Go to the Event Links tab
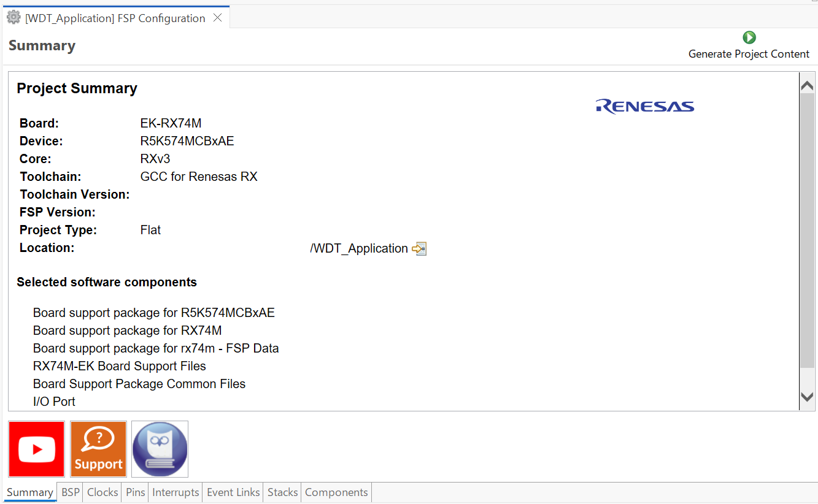This screenshot has width=818, height=504. [233, 492]
